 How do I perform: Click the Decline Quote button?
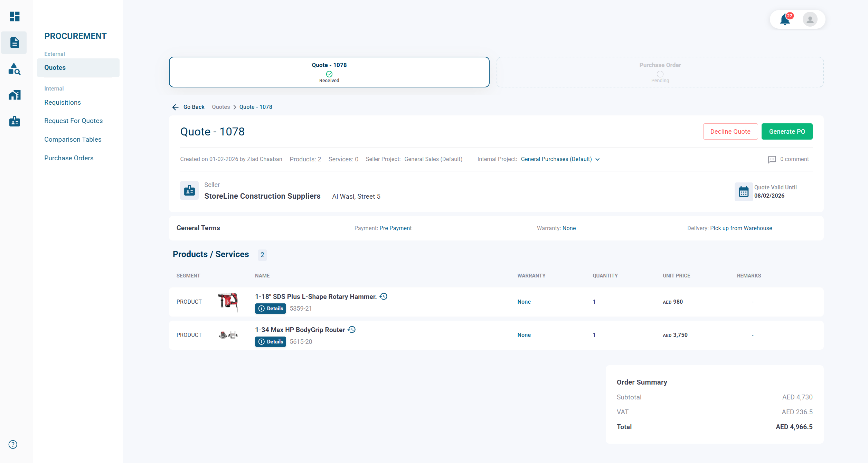[730, 132]
